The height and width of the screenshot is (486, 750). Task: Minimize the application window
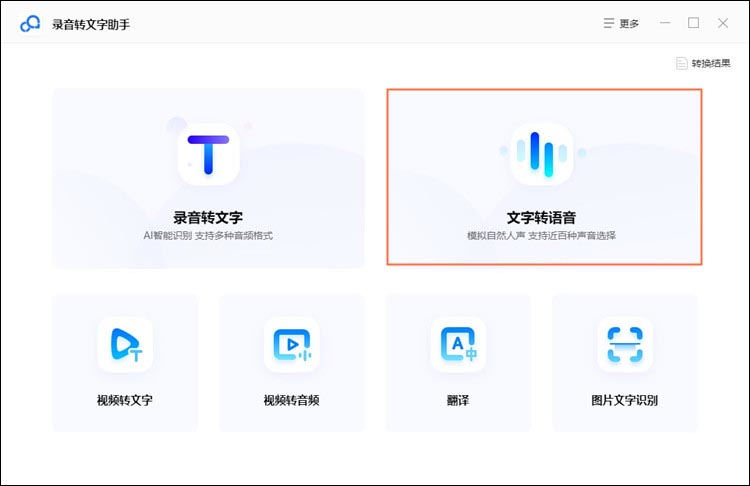(x=665, y=23)
